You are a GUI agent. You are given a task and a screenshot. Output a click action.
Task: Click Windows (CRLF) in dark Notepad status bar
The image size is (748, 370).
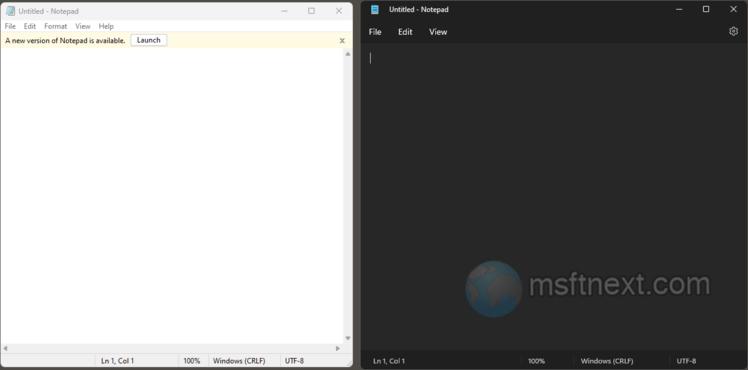point(607,361)
